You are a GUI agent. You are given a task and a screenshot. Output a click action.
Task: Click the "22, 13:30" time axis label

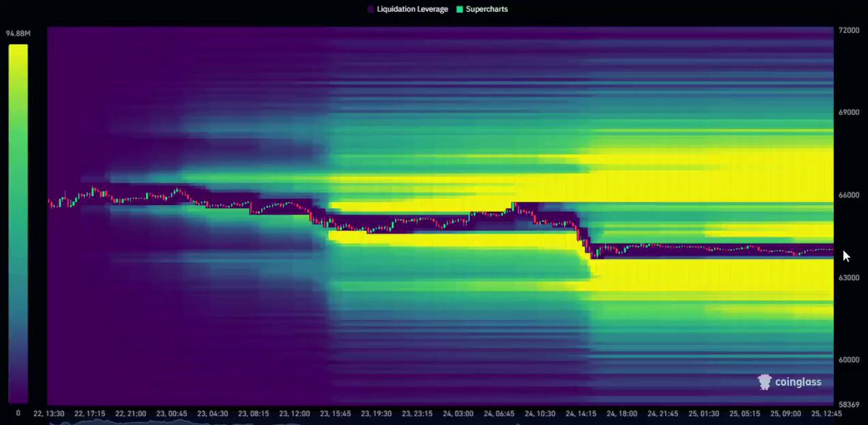tap(50, 413)
